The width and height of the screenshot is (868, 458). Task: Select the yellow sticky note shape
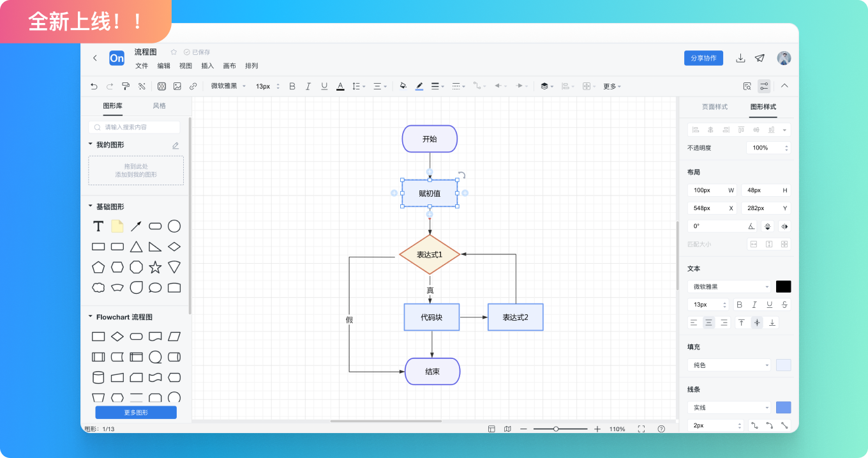(x=117, y=226)
